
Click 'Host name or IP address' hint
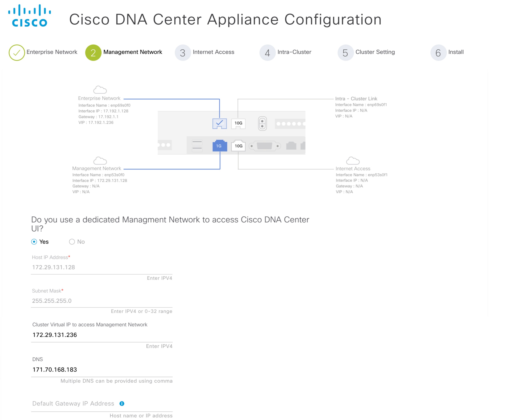coord(141,415)
